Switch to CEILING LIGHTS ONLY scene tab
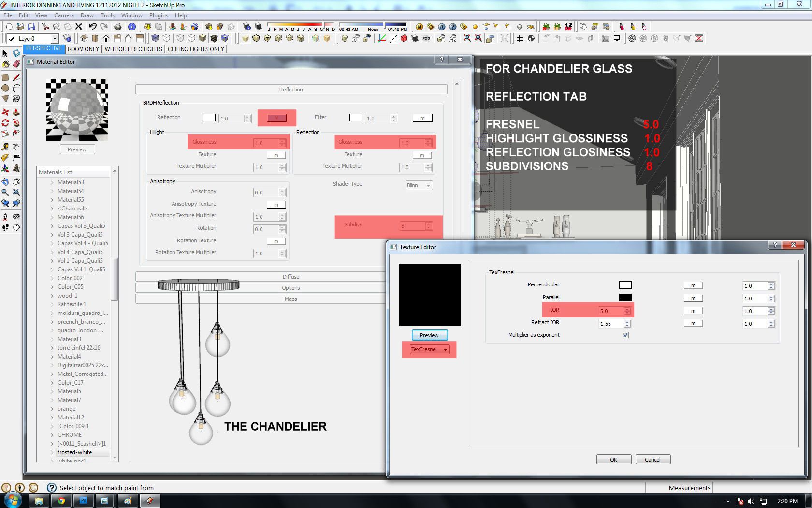 (196, 49)
